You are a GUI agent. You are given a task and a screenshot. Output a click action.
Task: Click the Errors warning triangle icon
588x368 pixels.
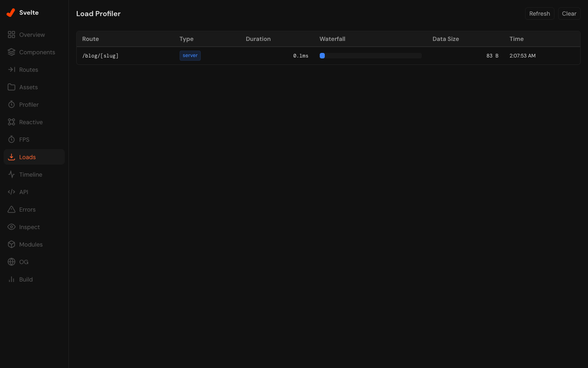click(11, 209)
